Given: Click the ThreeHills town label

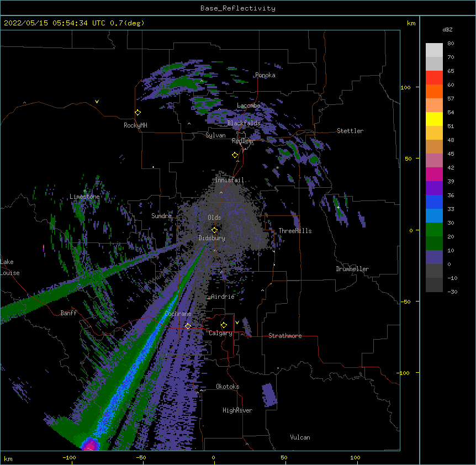Looking at the screenshot, I should pyautogui.click(x=295, y=231).
